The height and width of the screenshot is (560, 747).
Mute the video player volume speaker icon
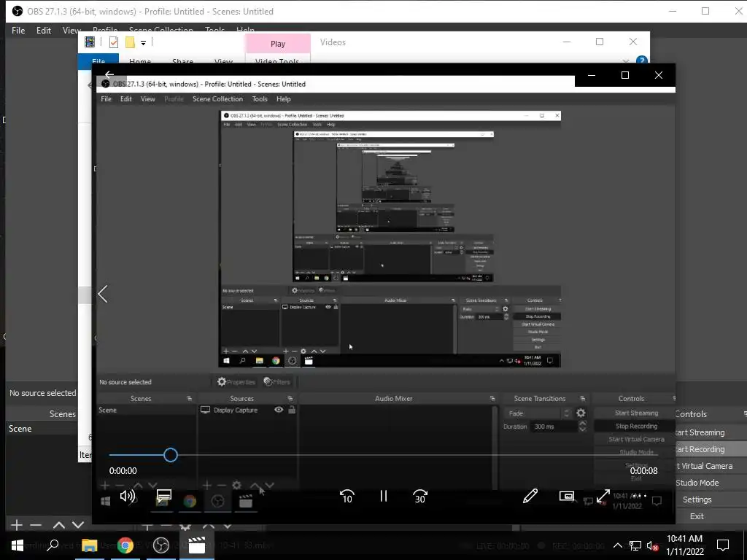click(127, 496)
